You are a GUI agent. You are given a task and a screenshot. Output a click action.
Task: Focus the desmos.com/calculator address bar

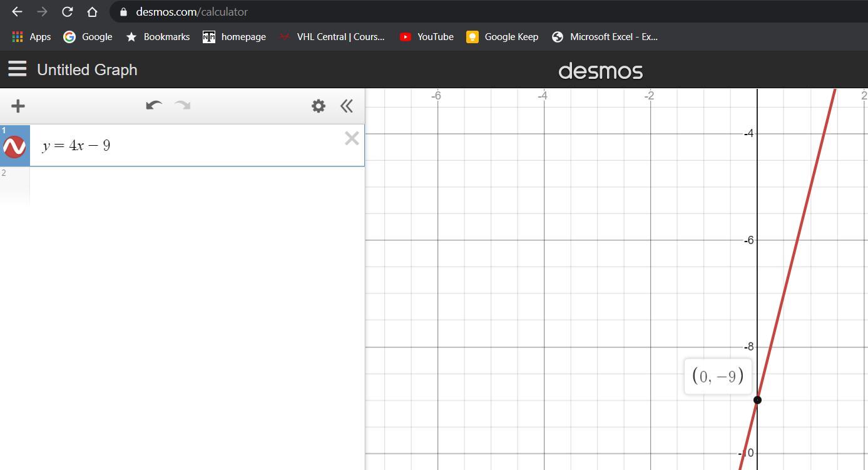pyautogui.click(x=488, y=12)
